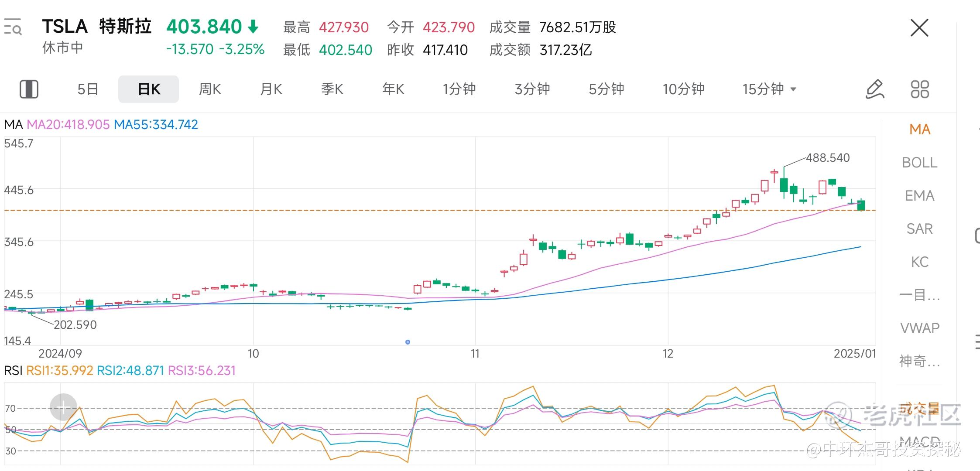Image resolution: width=980 pixels, height=471 pixels.
Task: Select the MACD sub-indicator
Action: click(920, 441)
